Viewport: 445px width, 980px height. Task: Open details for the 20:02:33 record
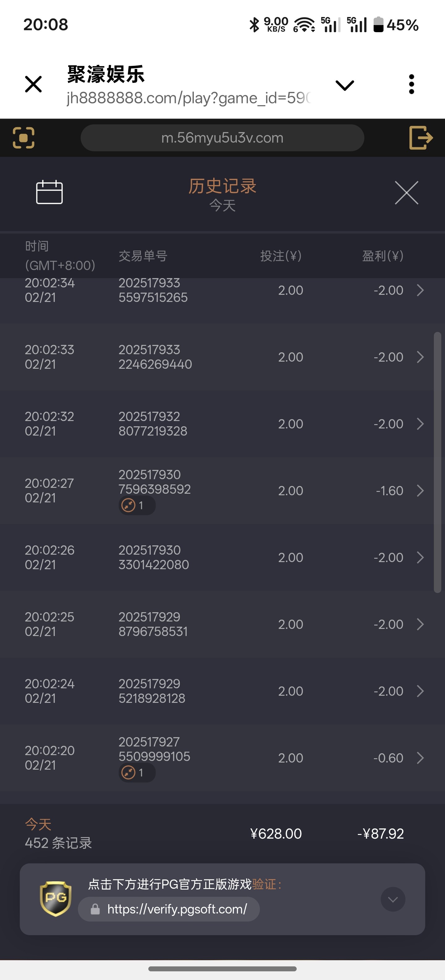pyautogui.click(x=420, y=357)
